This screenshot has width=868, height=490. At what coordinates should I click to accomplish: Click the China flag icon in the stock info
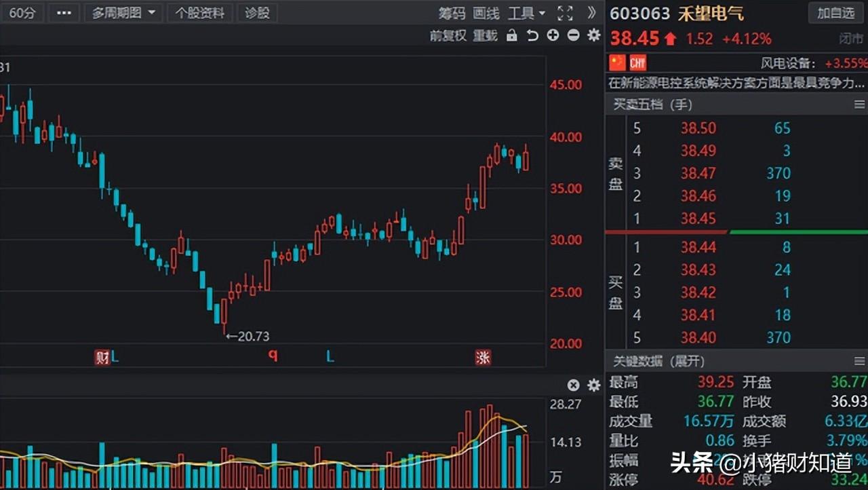(617, 62)
